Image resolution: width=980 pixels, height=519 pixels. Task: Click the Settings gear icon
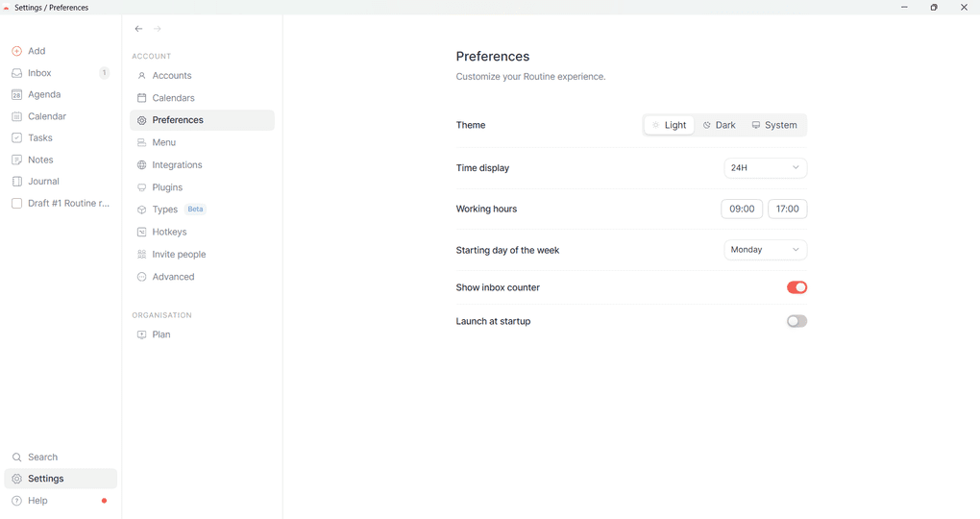[17, 479]
